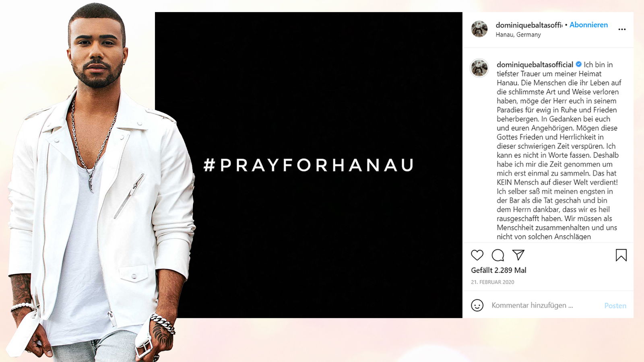Share post using paper plane icon

point(518,255)
